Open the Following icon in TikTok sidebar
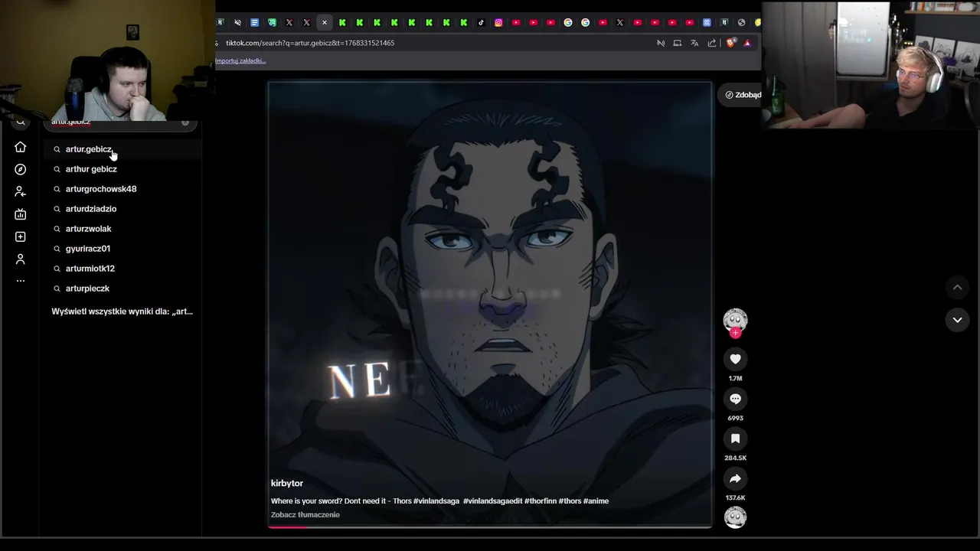980x551 pixels. [21, 192]
